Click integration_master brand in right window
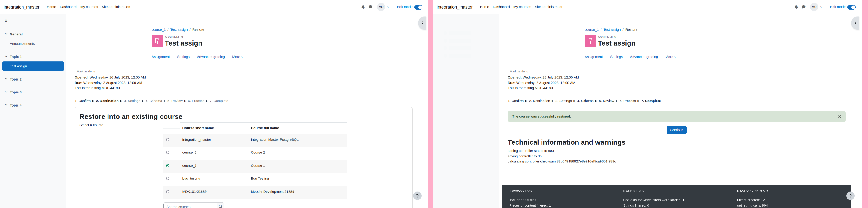Viewport: 868px width, 208px height. click(x=455, y=7)
